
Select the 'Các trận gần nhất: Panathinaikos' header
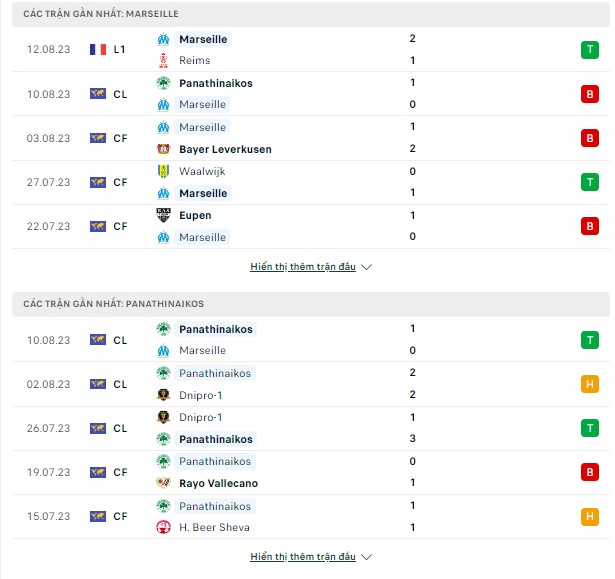(311, 304)
